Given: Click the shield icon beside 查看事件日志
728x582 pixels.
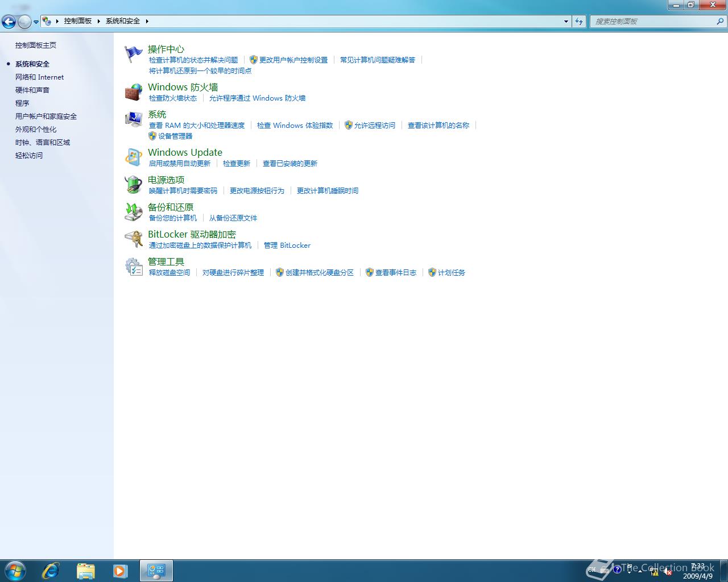Looking at the screenshot, I should pyautogui.click(x=369, y=272).
